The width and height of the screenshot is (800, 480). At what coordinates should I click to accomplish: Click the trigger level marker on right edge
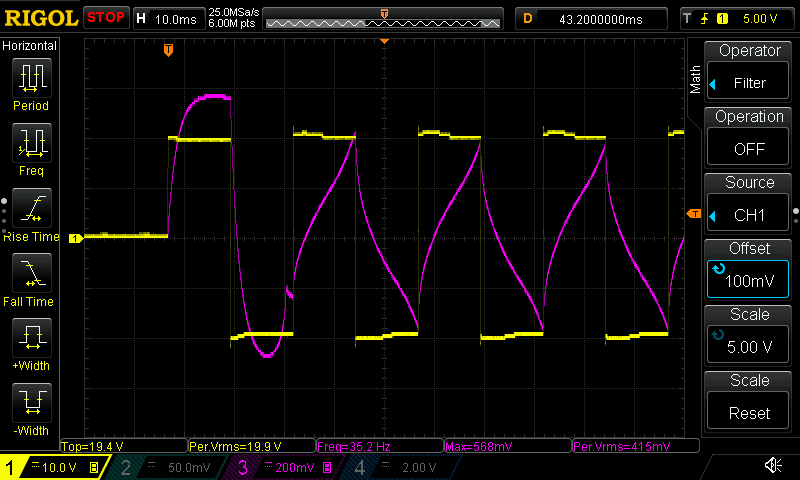point(694,214)
